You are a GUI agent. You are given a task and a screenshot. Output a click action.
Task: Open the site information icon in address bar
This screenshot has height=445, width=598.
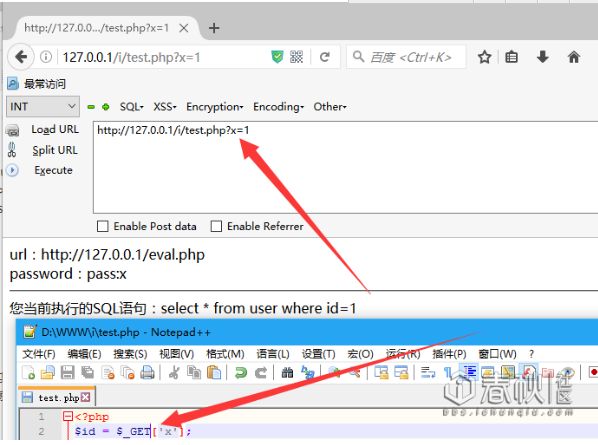coord(46,57)
